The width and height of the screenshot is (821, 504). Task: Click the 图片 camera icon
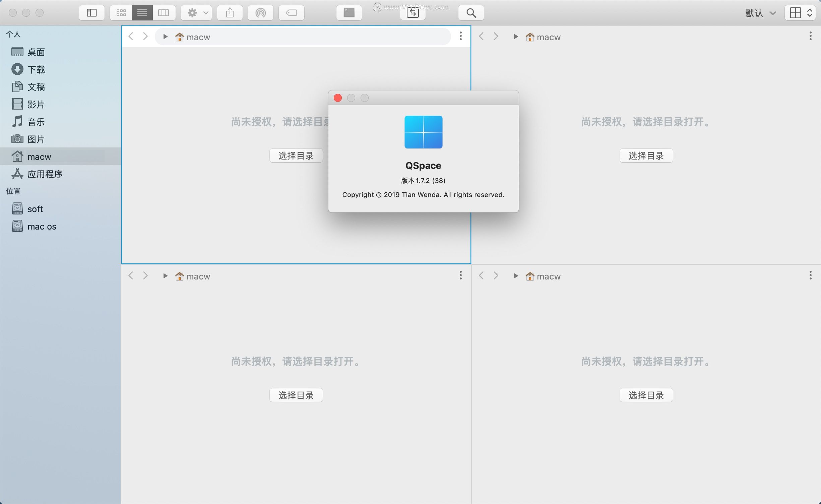(17, 139)
